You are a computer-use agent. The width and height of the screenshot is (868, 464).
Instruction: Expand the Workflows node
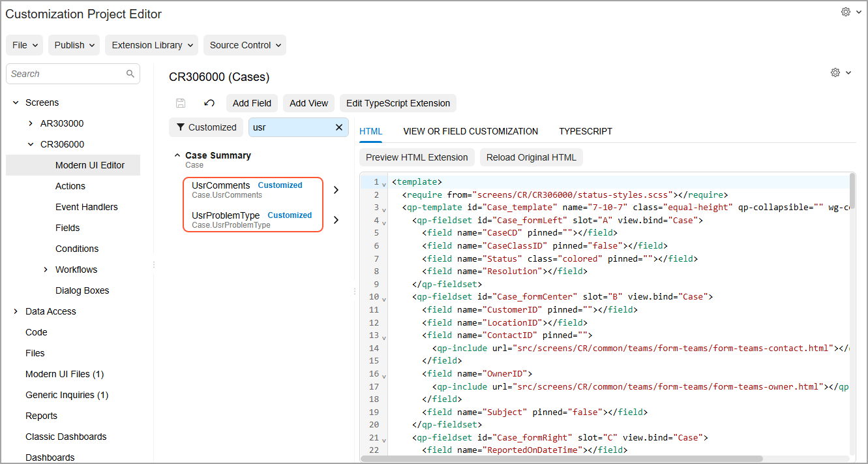tap(46, 270)
